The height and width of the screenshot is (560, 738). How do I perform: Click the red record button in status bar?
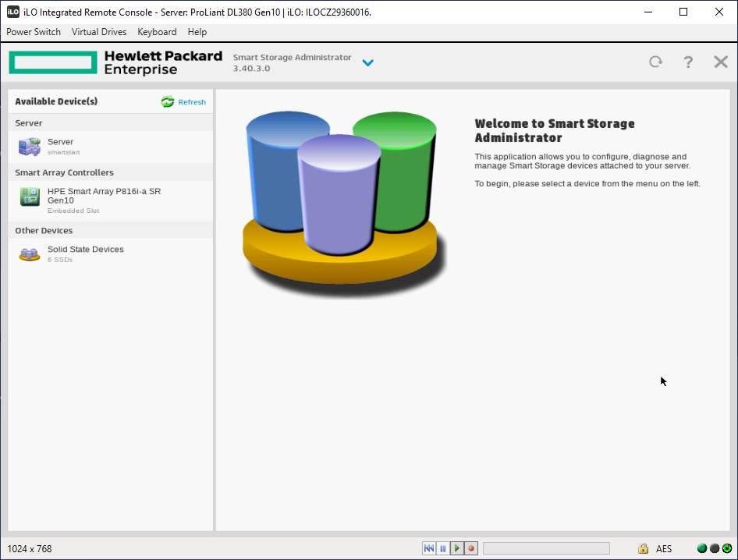[x=471, y=548]
